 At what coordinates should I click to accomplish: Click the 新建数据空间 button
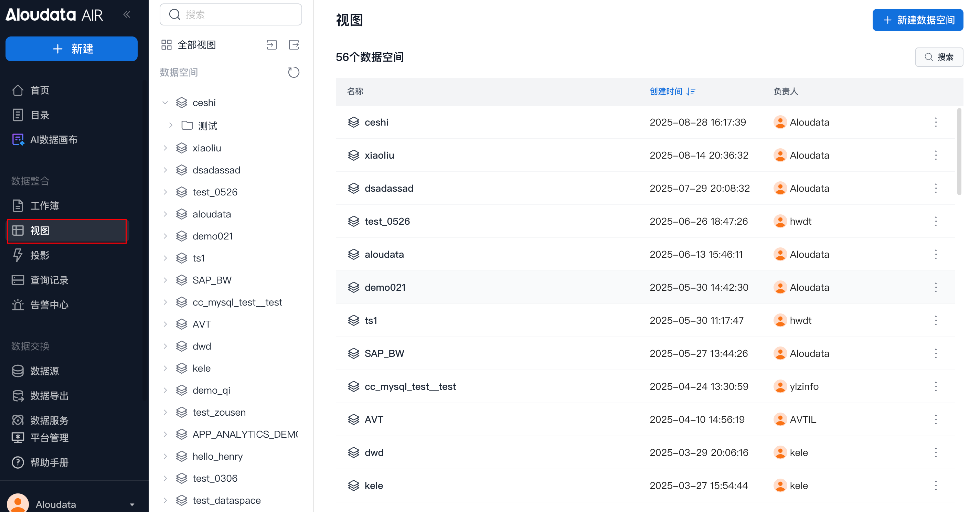click(917, 20)
